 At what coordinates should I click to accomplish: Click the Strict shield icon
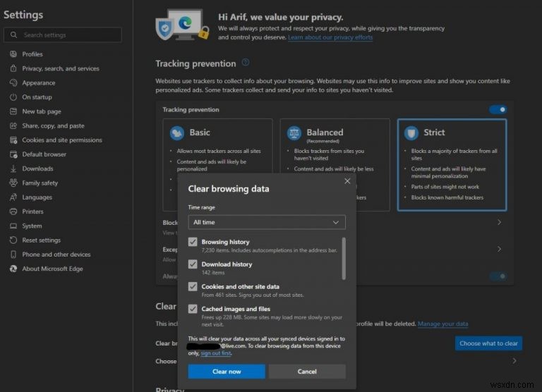tap(411, 133)
